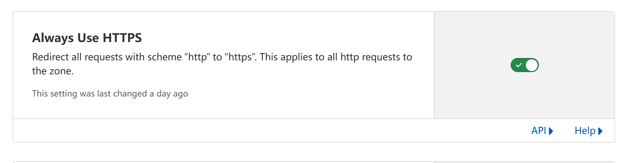Screen dimensions: 644x163
Task: Disable the Always Use HTTPS toggle
Action: point(524,65)
